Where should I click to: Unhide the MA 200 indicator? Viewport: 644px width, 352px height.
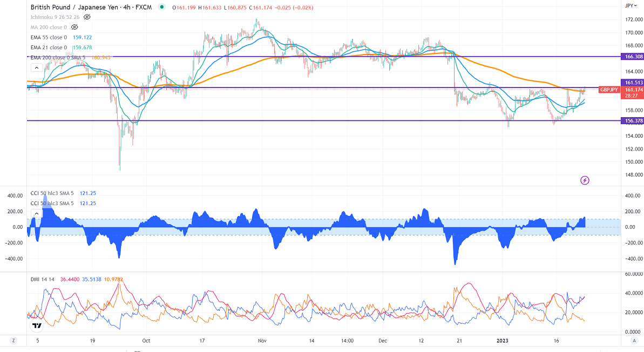point(75,26)
